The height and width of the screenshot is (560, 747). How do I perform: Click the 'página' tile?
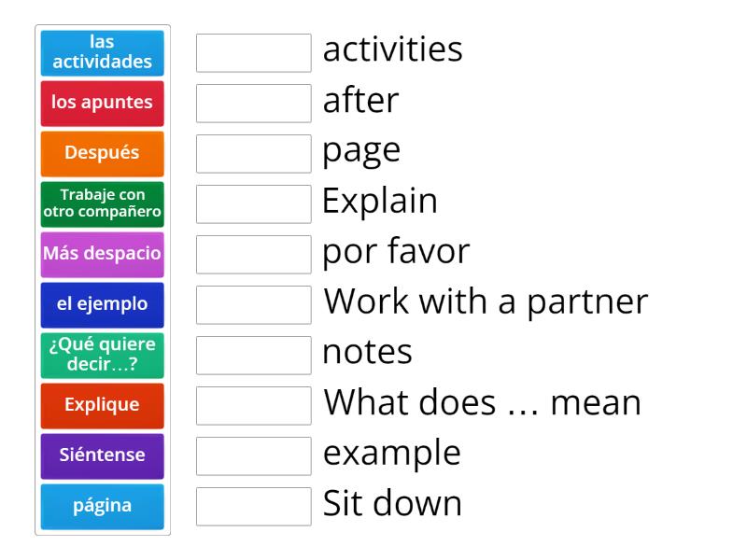[103, 506]
